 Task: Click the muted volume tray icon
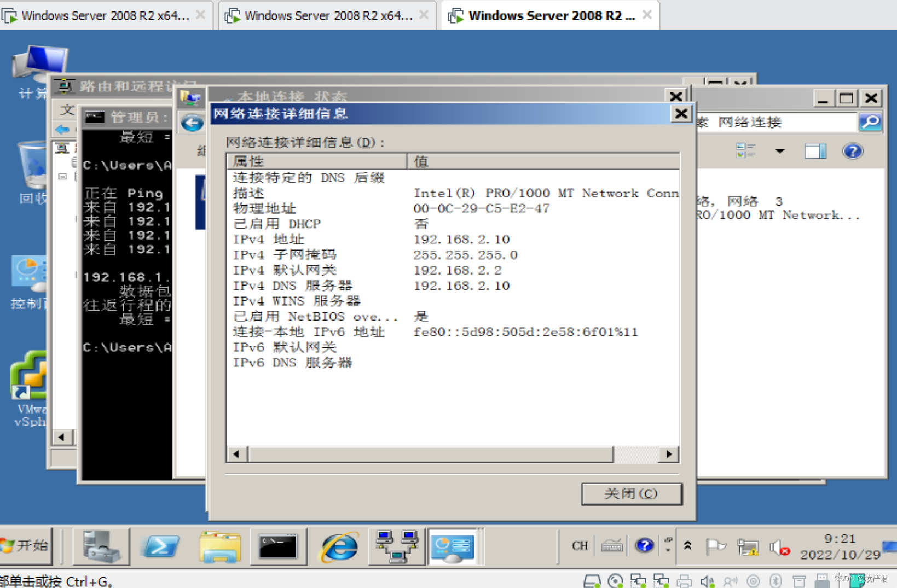779,546
